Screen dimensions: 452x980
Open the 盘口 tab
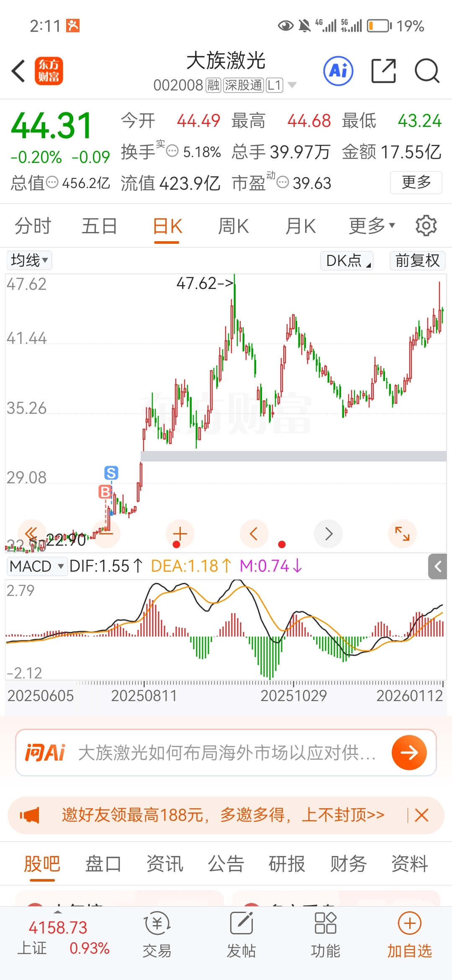tap(103, 864)
